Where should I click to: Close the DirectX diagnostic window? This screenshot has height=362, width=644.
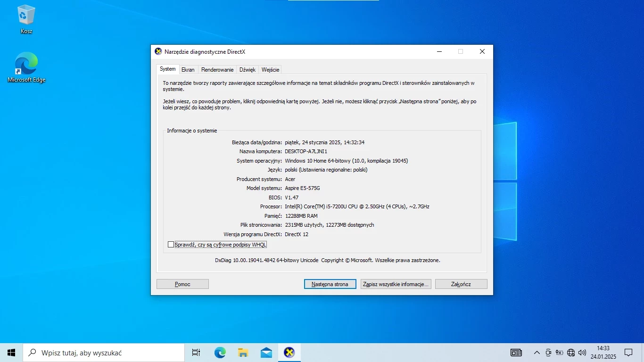click(x=482, y=52)
